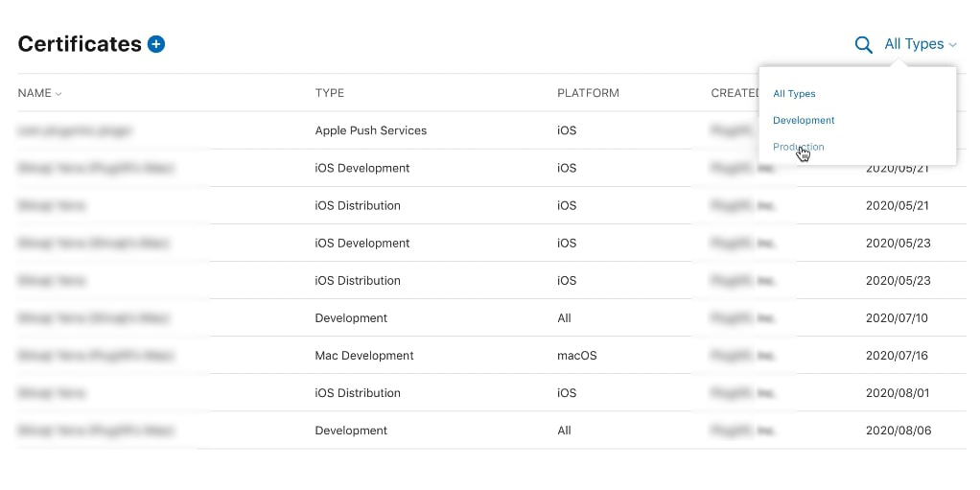Open iOS Development certificate dated 2020/05/23

(362, 244)
